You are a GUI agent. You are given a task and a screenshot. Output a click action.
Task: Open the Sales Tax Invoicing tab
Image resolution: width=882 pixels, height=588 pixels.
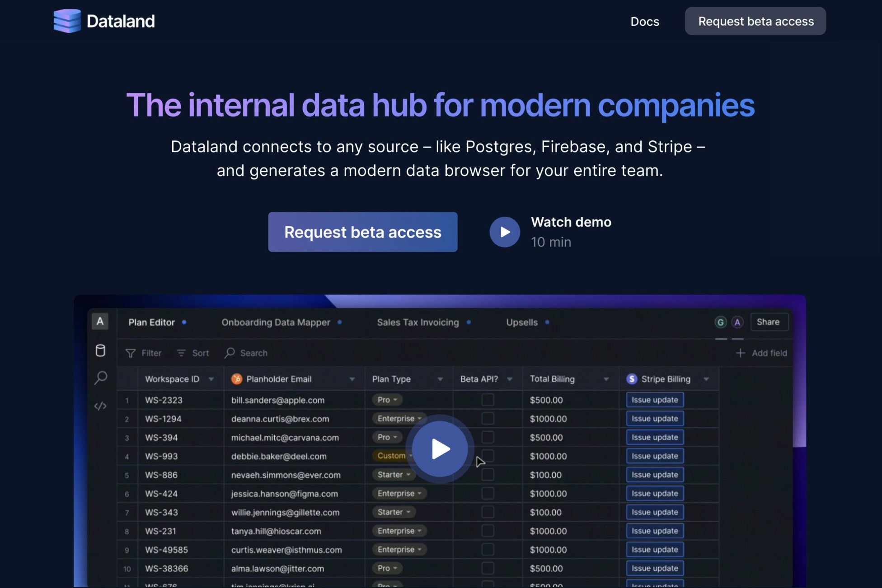(x=418, y=322)
